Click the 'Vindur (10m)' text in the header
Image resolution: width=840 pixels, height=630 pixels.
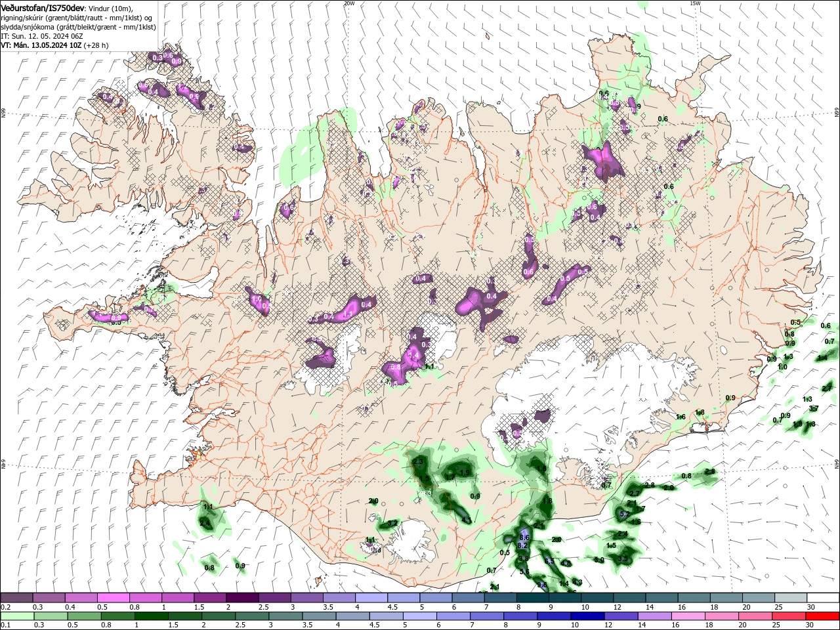[x=110, y=8]
